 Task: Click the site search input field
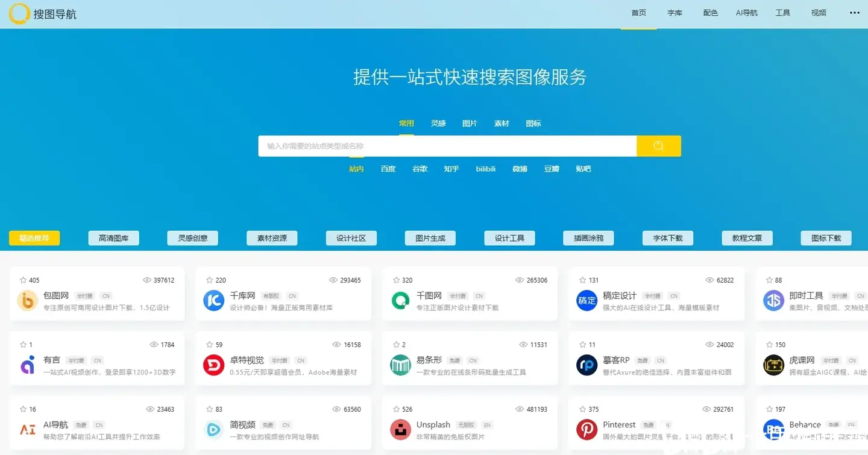447,146
